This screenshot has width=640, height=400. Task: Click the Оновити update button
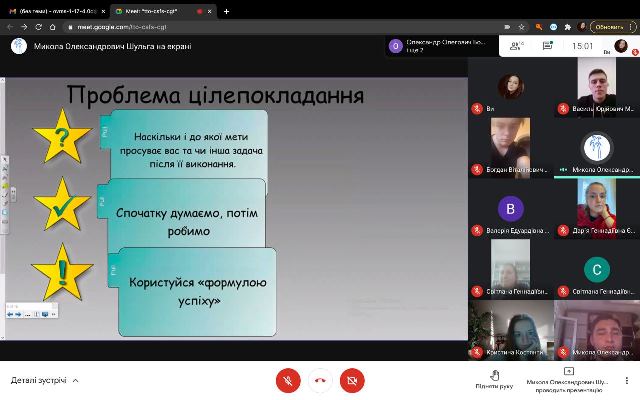coord(609,27)
